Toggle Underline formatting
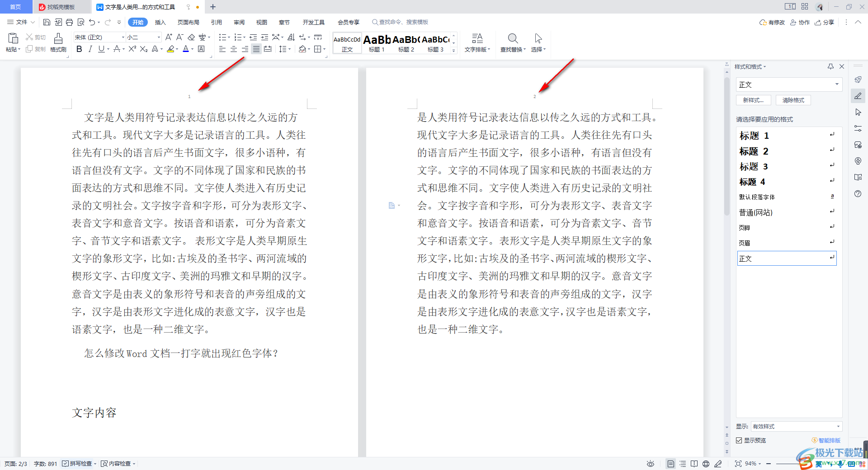This screenshot has width=868, height=470. point(101,49)
